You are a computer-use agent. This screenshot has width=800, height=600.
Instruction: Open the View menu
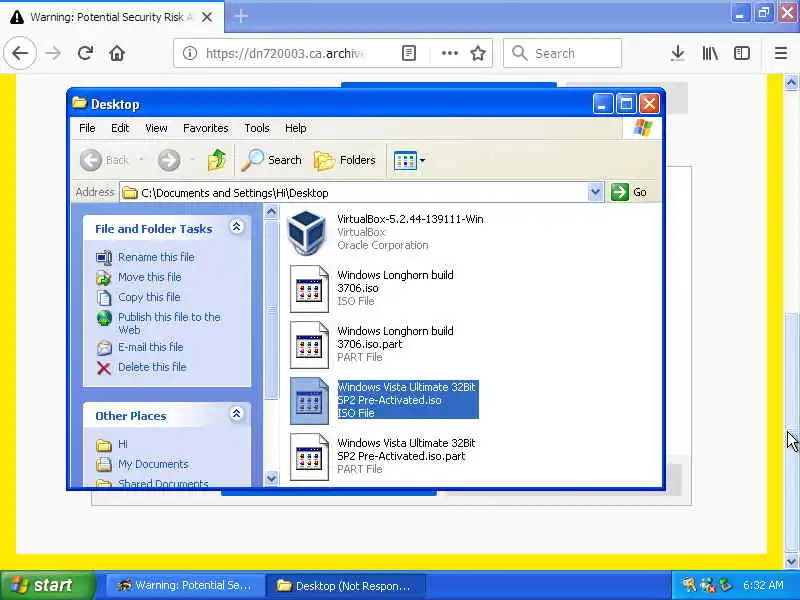156,128
